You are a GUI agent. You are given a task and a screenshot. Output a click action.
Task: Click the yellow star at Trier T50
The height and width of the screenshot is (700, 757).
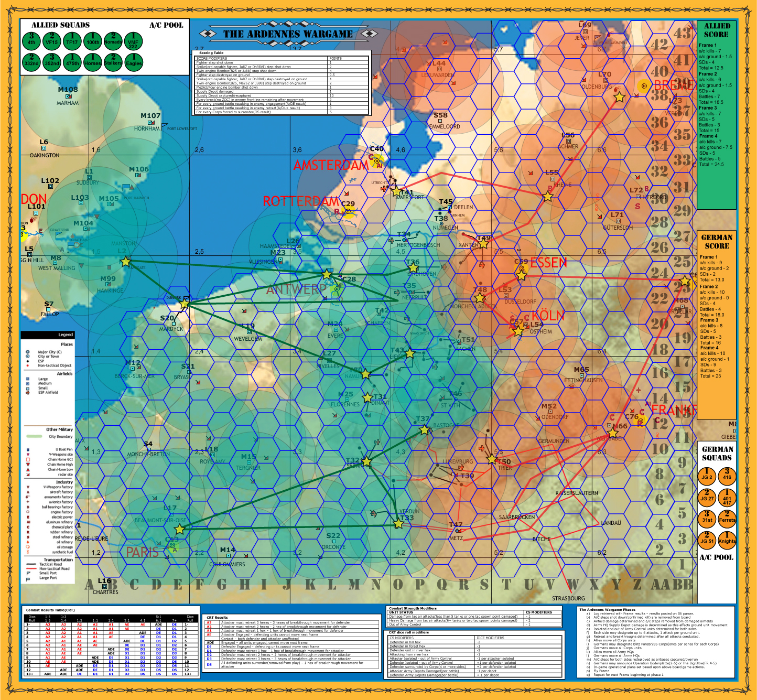(x=492, y=459)
